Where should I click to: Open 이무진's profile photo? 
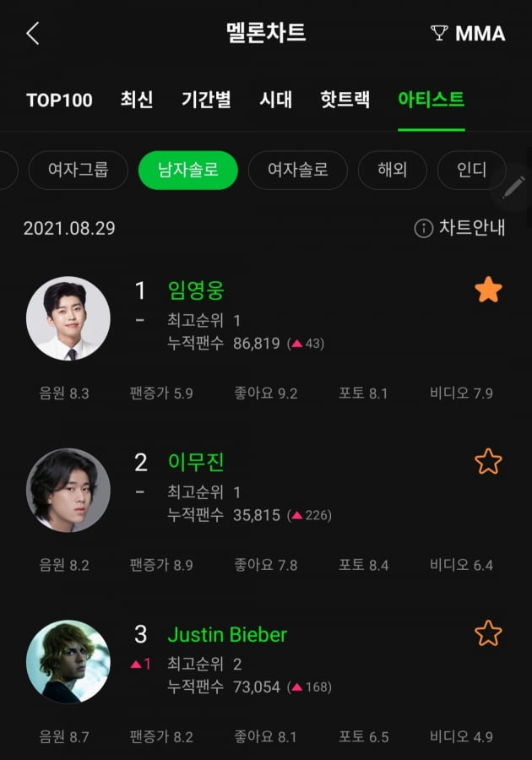click(68, 490)
